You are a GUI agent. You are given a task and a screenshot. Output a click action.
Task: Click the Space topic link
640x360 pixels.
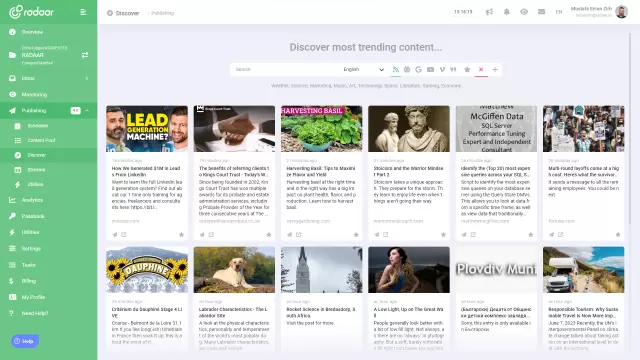click(391, 86)
